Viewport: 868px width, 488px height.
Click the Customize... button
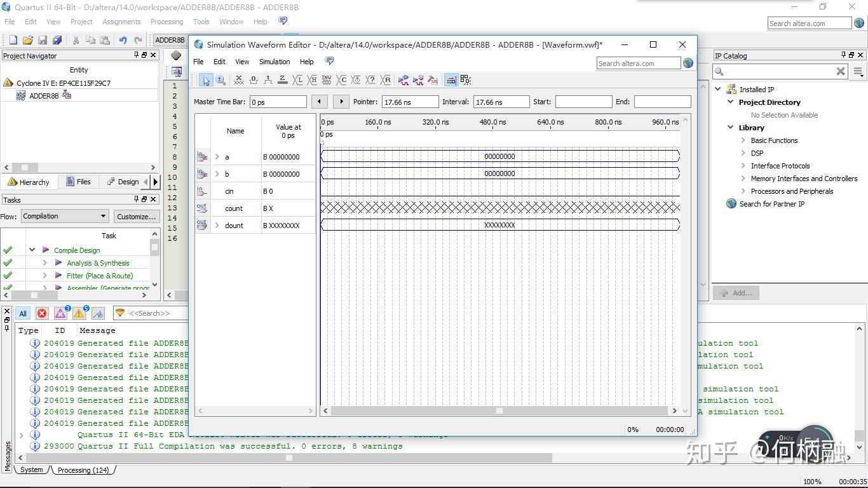point(136,216)
